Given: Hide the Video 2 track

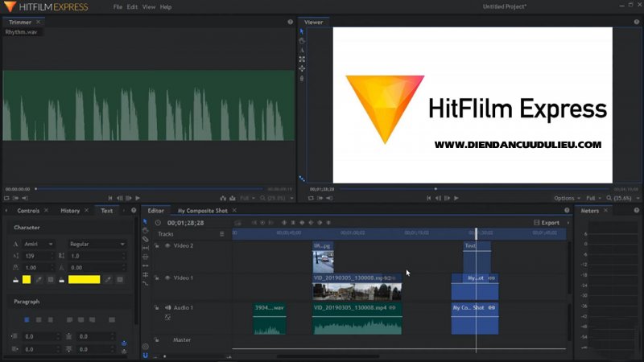Looking at the screenshot, I should click(x=167, y=245).
